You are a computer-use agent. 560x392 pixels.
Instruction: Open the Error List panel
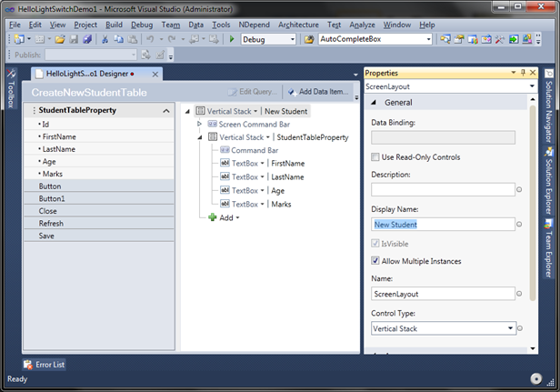[x=44, y=365]
